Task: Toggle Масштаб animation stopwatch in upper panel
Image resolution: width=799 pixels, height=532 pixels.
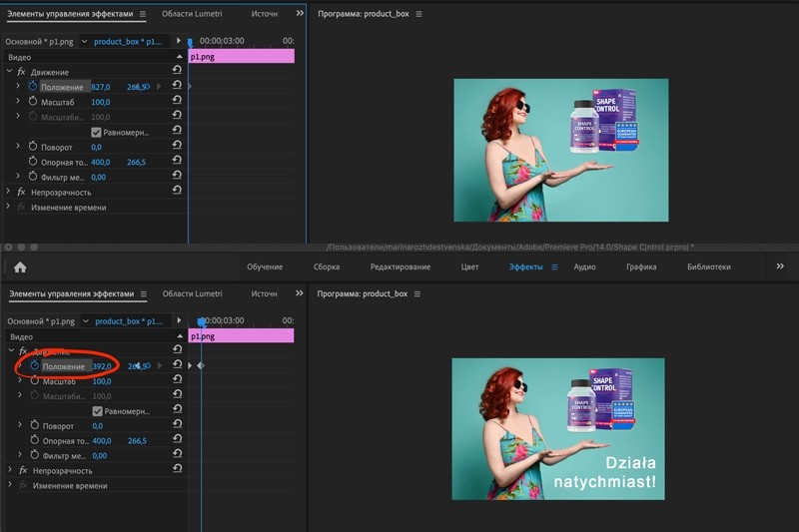Action: (33, 101)
